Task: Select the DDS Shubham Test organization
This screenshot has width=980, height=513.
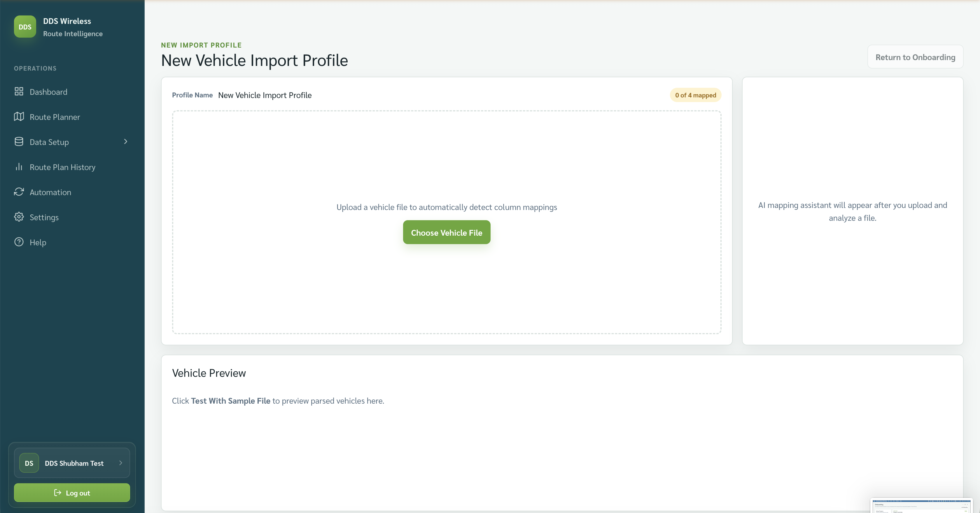Action: coord(72,463)
